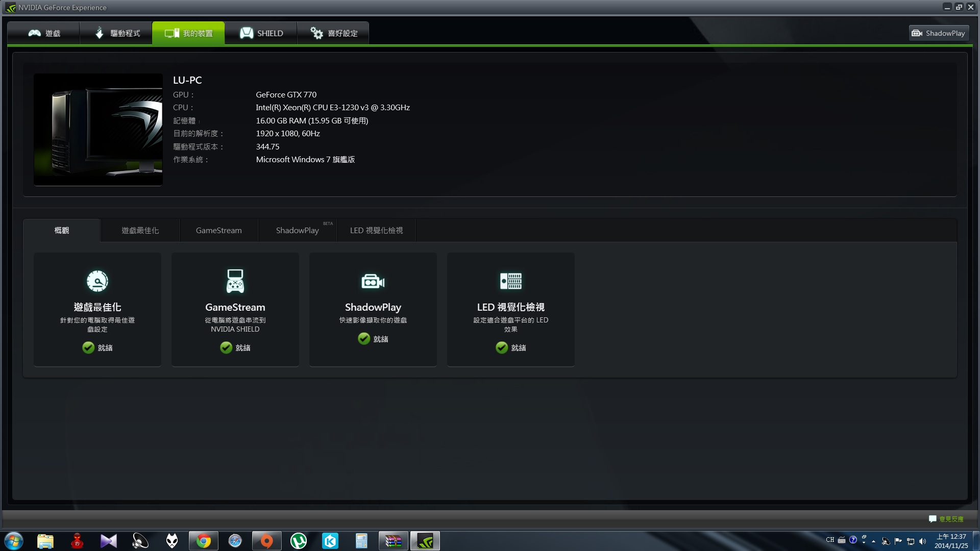Click the LU-PC computer name heading
The width and height of the screenshot is (980, 551).
187,80
